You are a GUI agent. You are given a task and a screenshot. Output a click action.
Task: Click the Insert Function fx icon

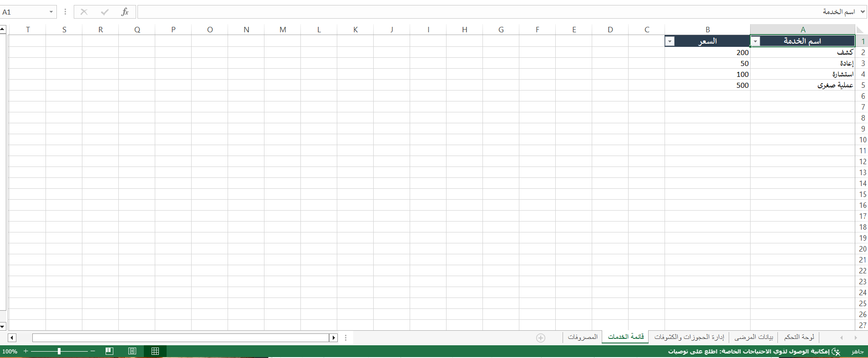(x=125, y=12)
